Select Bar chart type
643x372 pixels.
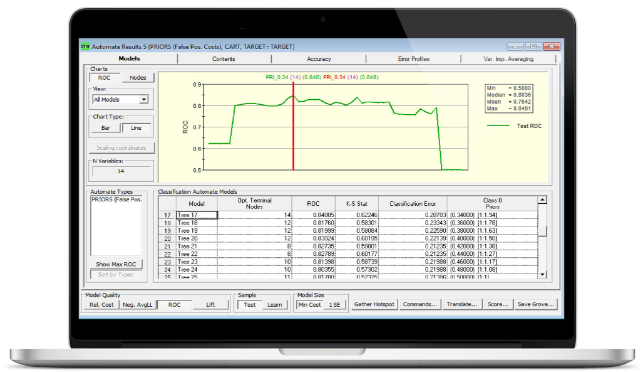point(105,128)
